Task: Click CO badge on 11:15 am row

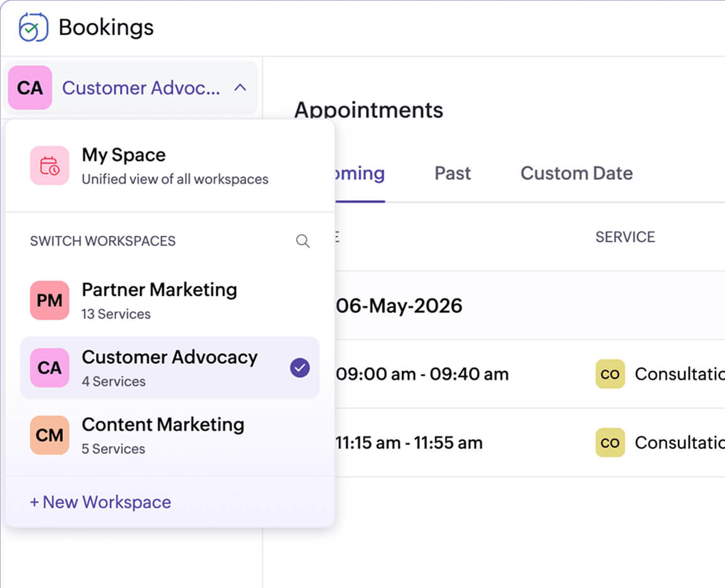Action: click(x=610, y=443)
